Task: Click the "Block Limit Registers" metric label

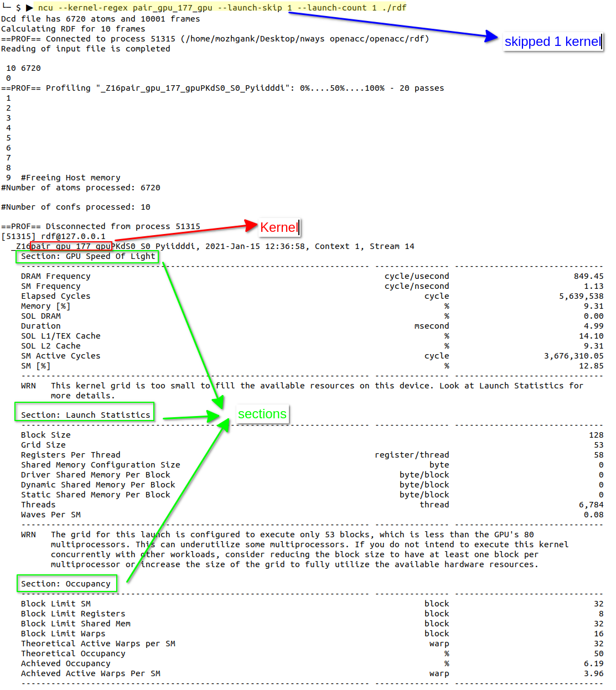Action: coord(73,614)
